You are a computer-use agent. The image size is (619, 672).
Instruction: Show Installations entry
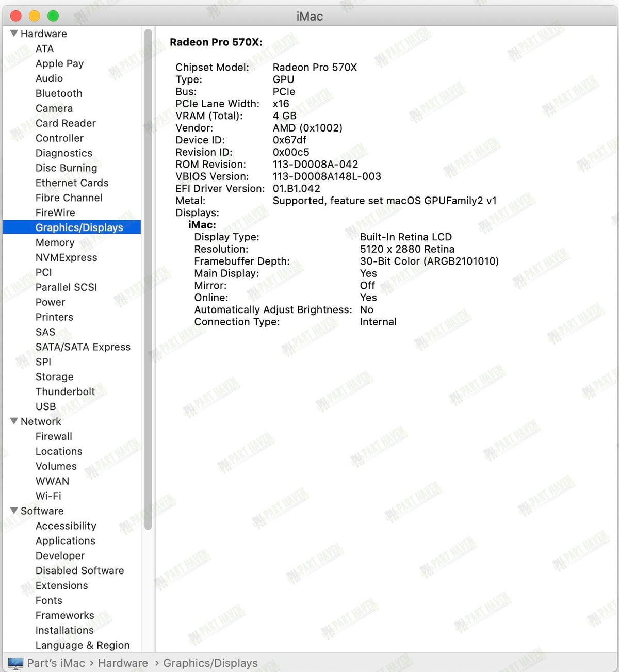tap(64, 630)
